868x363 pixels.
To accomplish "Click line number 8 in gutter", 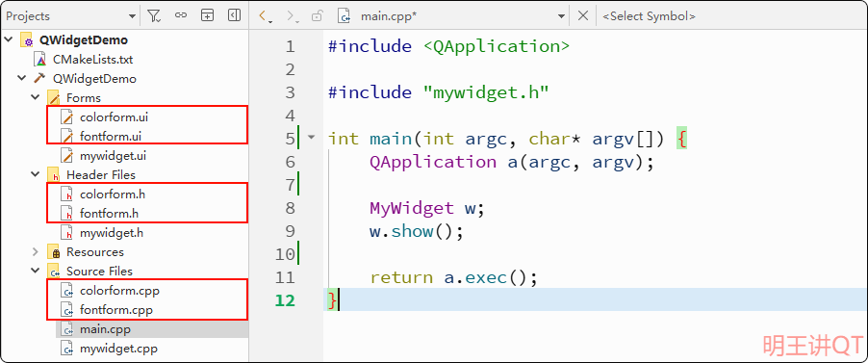I will 290,208.
